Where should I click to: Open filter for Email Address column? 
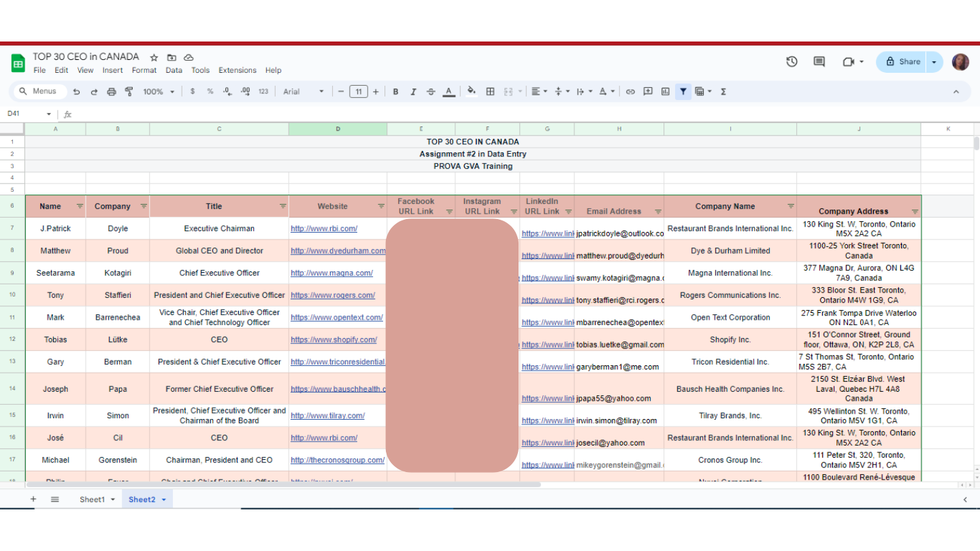[x=657, y=212]
